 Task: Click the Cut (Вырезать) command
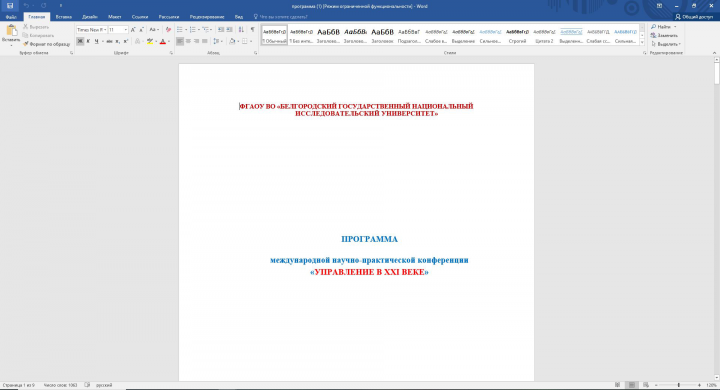click(x=36, y=27)
